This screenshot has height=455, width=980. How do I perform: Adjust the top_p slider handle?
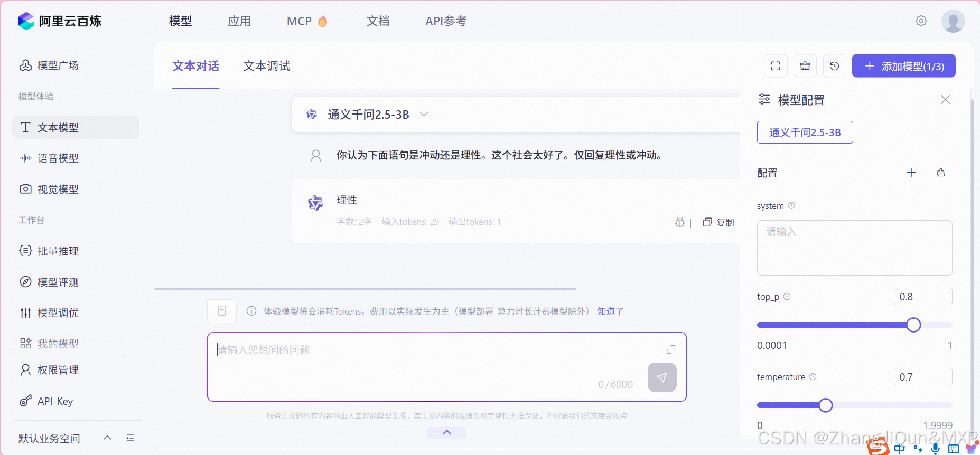(913, 325)
